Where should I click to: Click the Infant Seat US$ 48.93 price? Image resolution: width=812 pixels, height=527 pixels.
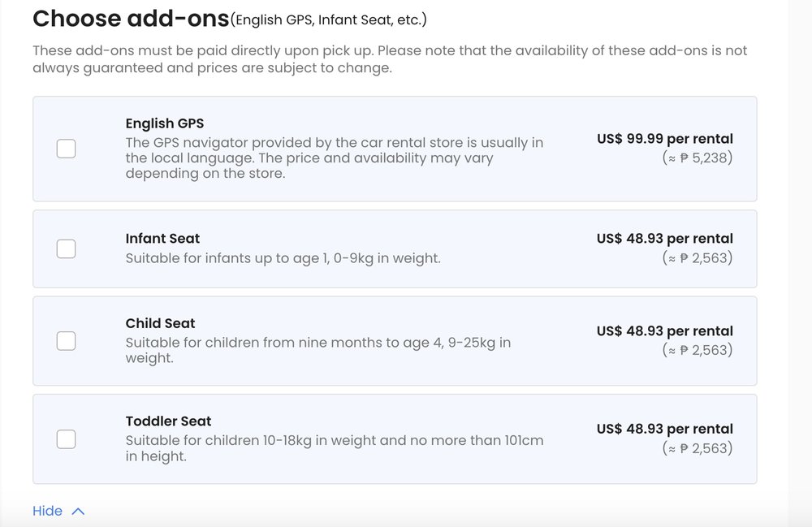(x=664, y=239)
